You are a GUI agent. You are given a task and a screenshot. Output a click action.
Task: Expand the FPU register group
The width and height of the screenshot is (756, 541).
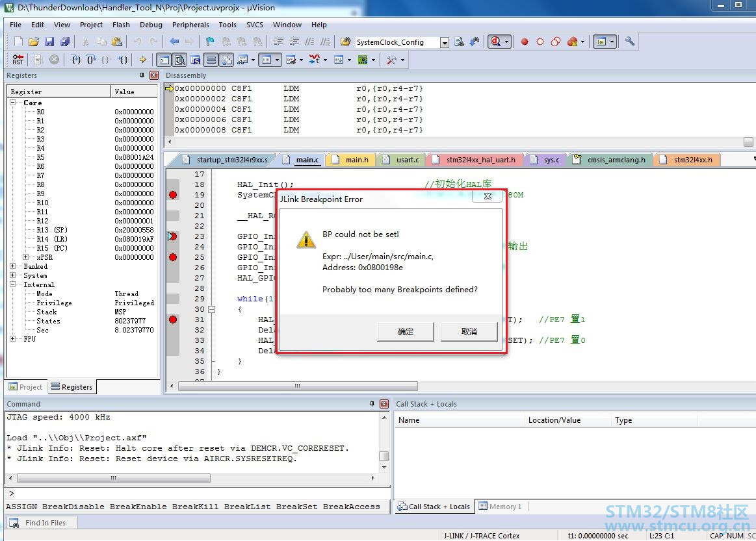(13, 339)
